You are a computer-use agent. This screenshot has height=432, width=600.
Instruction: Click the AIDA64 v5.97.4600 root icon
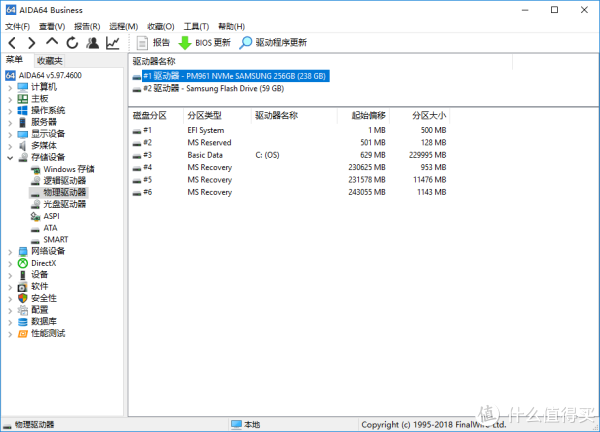pyautogui.click(x=10, y=75)
